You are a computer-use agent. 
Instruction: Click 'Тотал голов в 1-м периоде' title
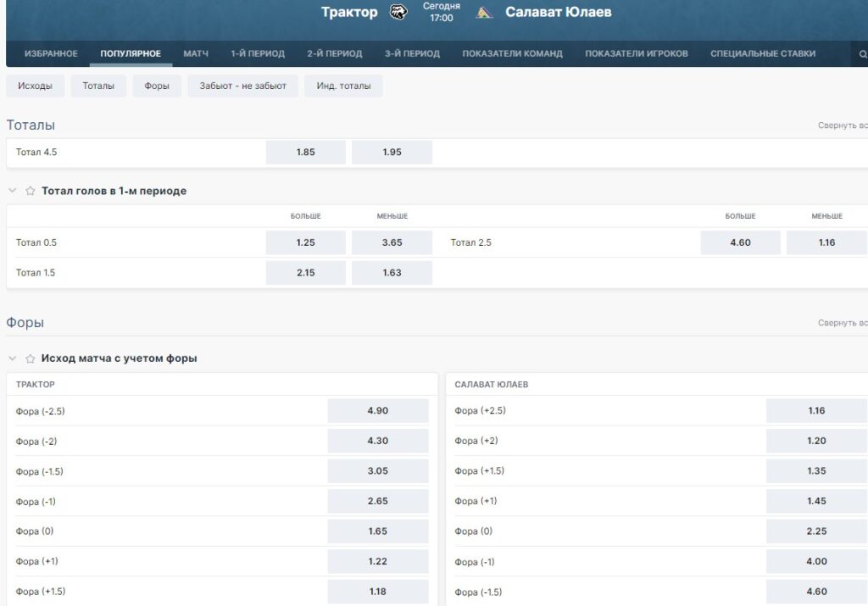(x=114, y=191)
